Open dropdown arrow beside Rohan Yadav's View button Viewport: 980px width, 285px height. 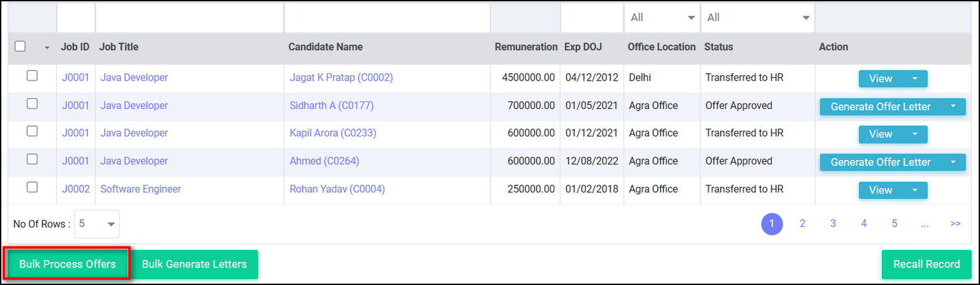tap(915, 190)
